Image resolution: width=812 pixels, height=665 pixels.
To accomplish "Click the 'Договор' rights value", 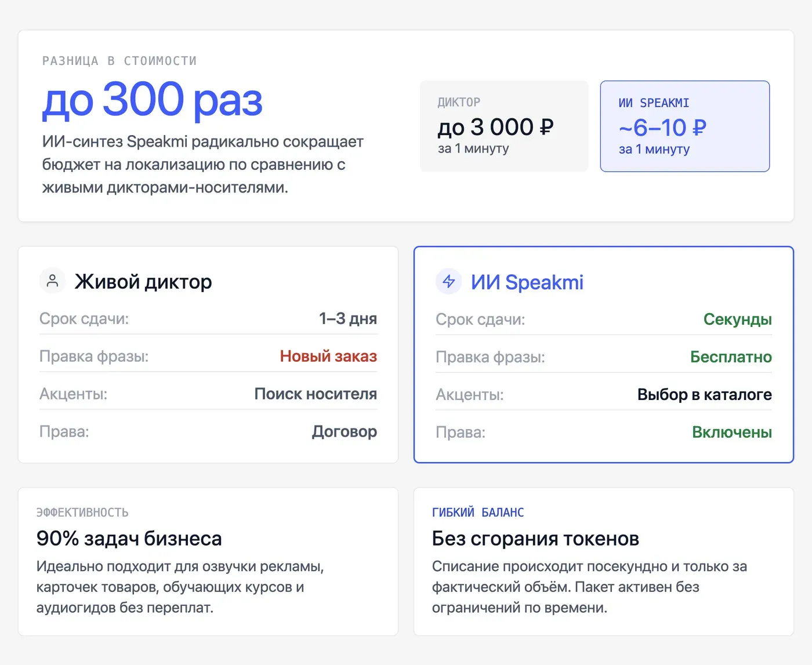I will coord(345,431).
